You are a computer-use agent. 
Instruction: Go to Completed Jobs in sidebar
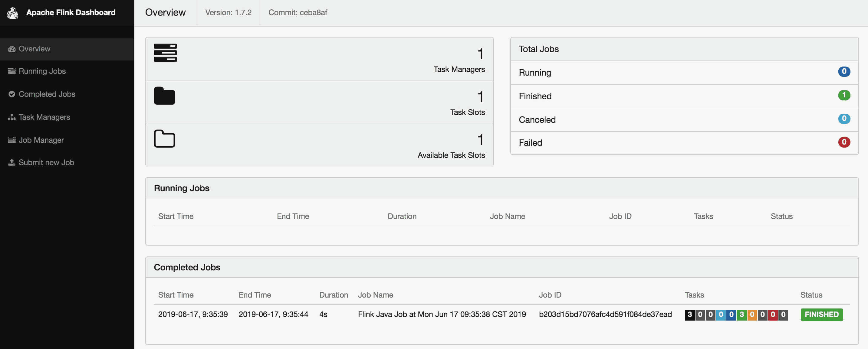67,94
